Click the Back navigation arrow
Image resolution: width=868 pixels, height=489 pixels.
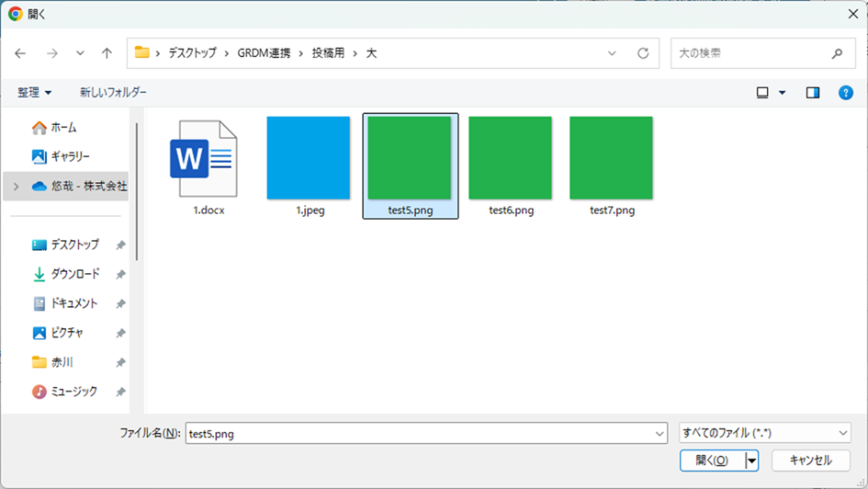click(x=21, y=53)
